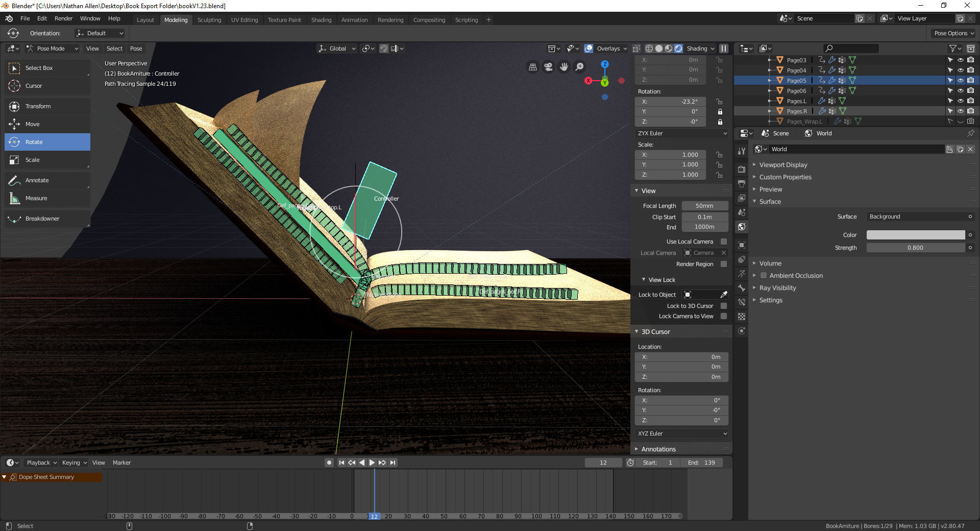The image size is (980, 531).
Task: Activate the Annotate tool
Action: [47, 180]
